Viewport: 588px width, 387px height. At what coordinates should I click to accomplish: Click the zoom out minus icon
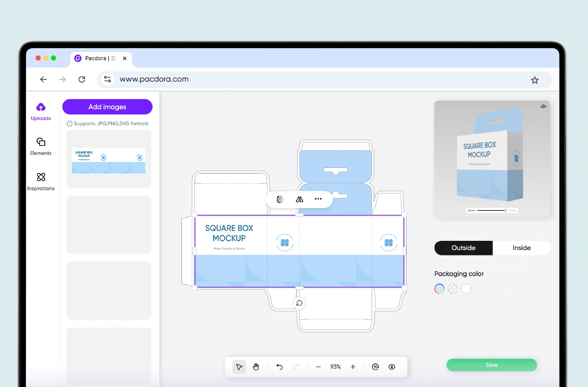point(318,367)
